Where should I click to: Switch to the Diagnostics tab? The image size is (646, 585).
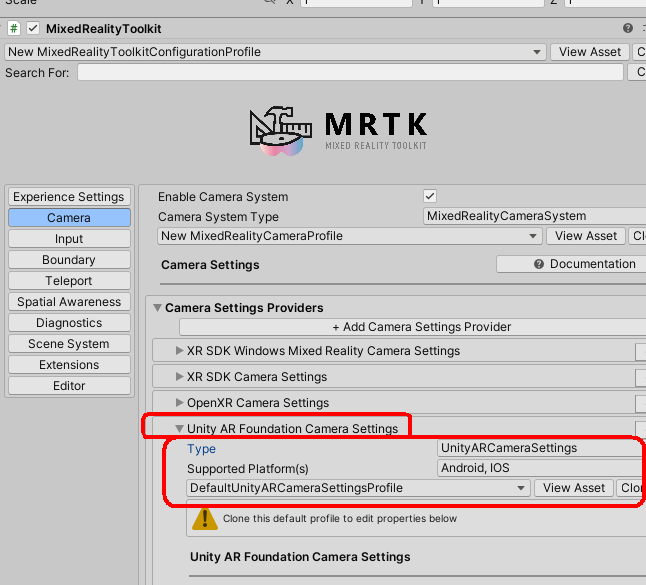tap(69, 323)
